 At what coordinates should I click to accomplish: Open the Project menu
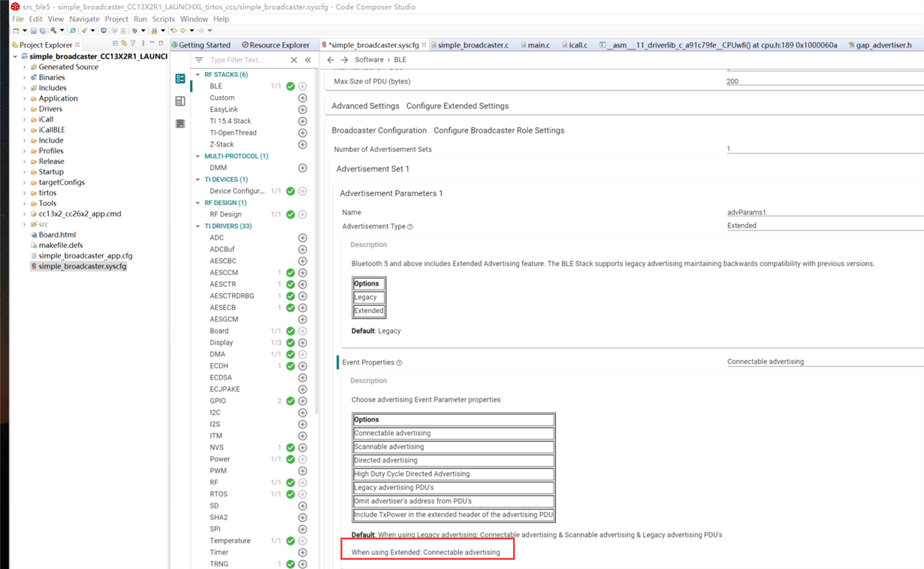click(x=116, y=19)
